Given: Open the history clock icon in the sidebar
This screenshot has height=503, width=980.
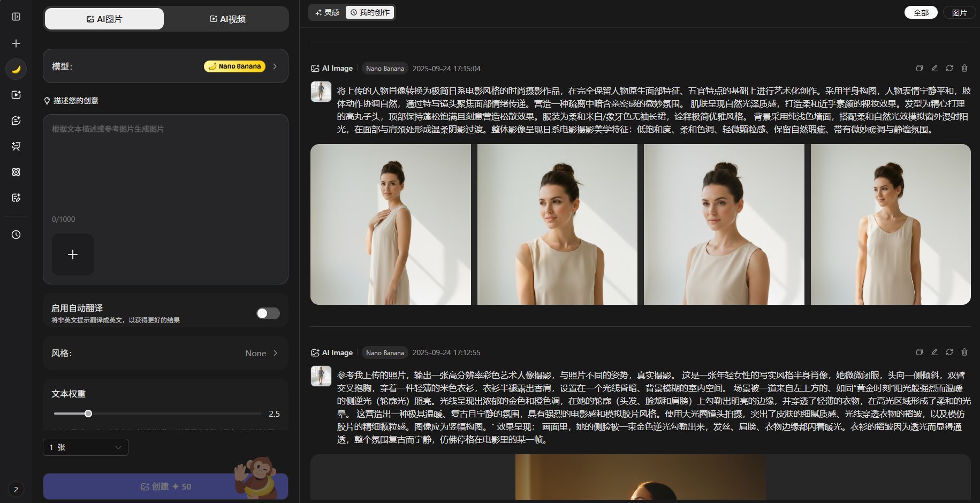Looking at the screenshot, I should coord(16,235).
